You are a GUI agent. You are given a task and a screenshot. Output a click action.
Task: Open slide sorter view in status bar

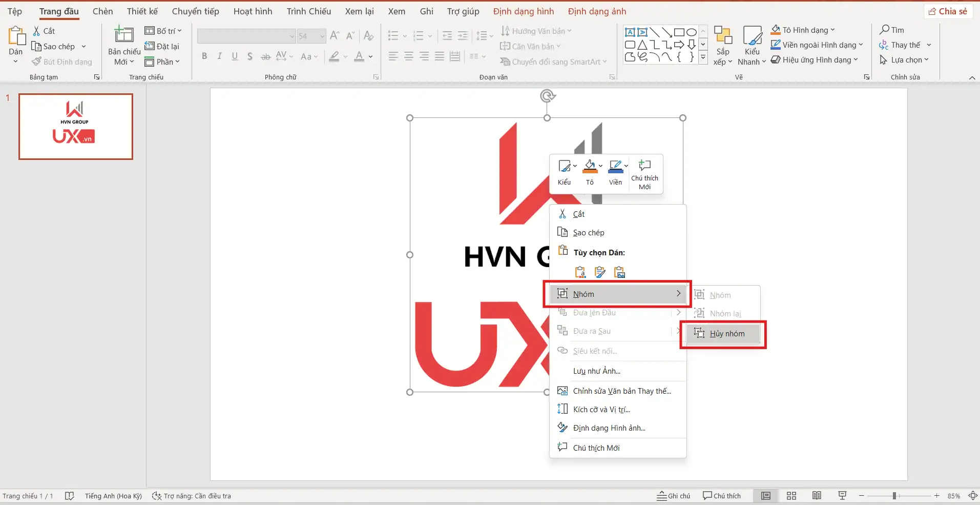point(791,496)
